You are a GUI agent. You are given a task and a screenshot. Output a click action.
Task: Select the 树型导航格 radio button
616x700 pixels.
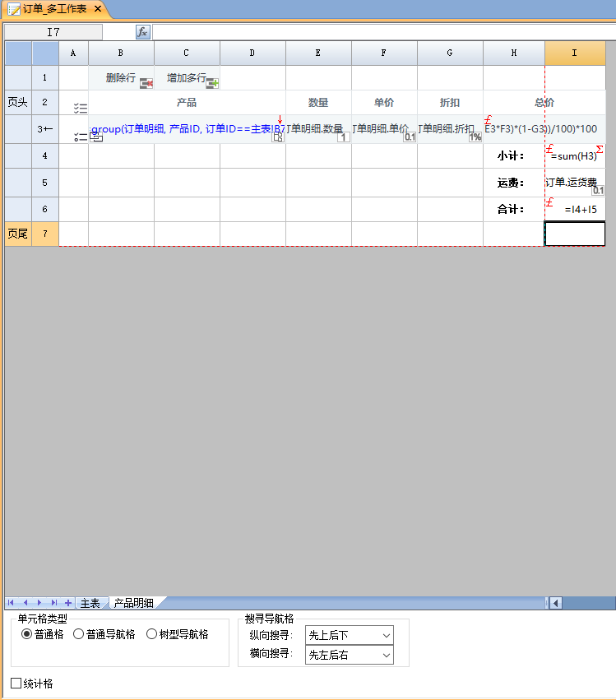151,634
